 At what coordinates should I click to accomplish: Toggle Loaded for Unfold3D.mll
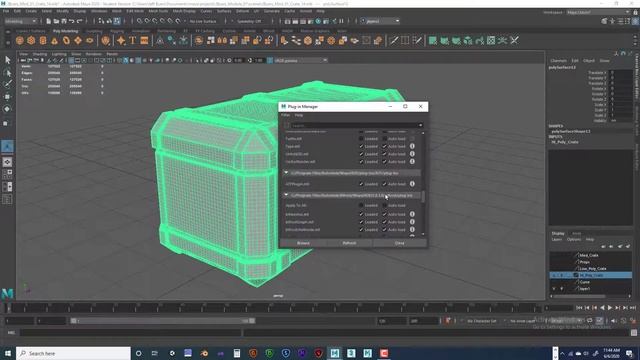361,154
